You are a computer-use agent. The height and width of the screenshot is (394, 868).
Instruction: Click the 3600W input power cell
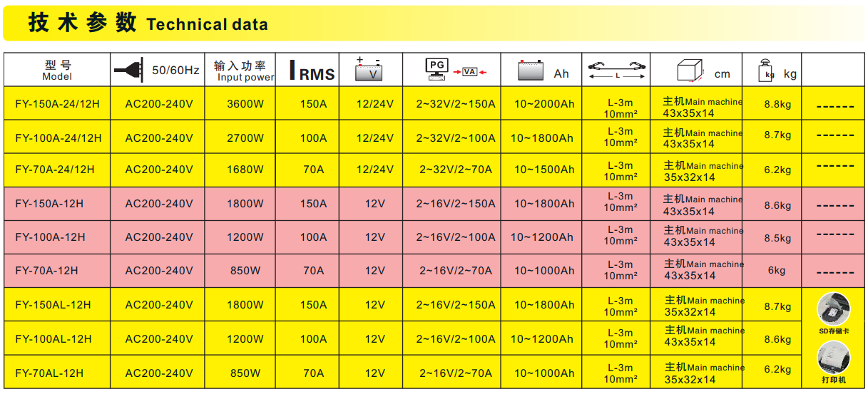tap(245, 104)
